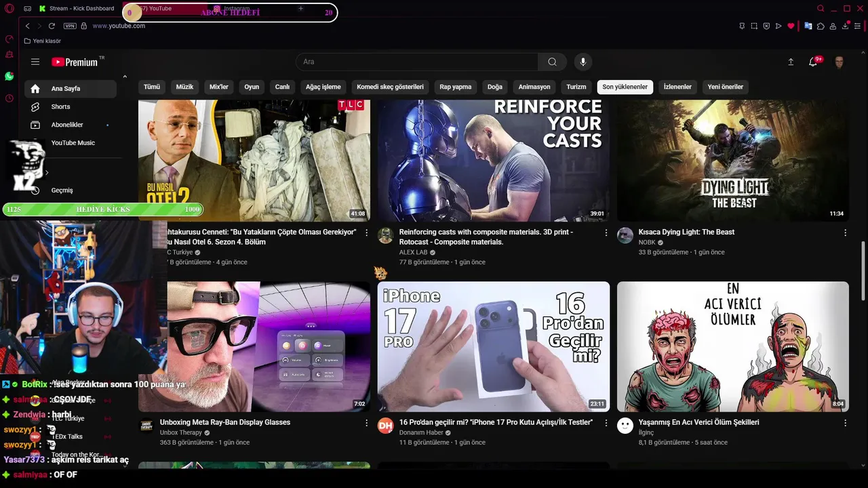Screen dimensions: 868x488
Task: Select the Canlı filter chip
Action: tap(282, 87)
